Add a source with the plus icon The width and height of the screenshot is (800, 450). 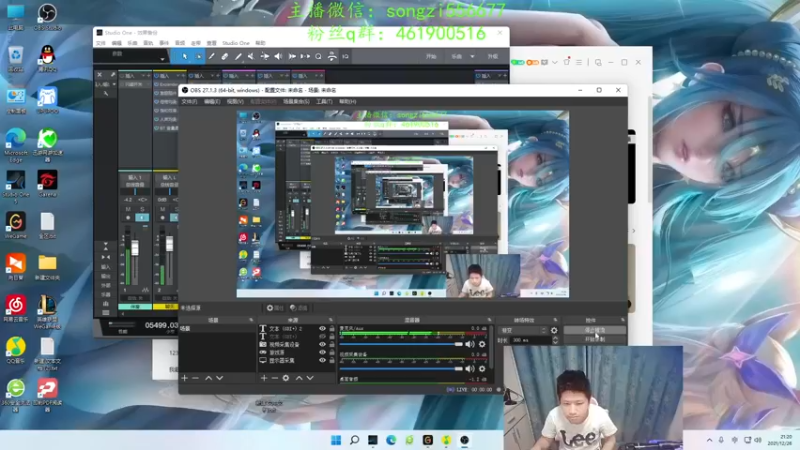pos(264,378)
